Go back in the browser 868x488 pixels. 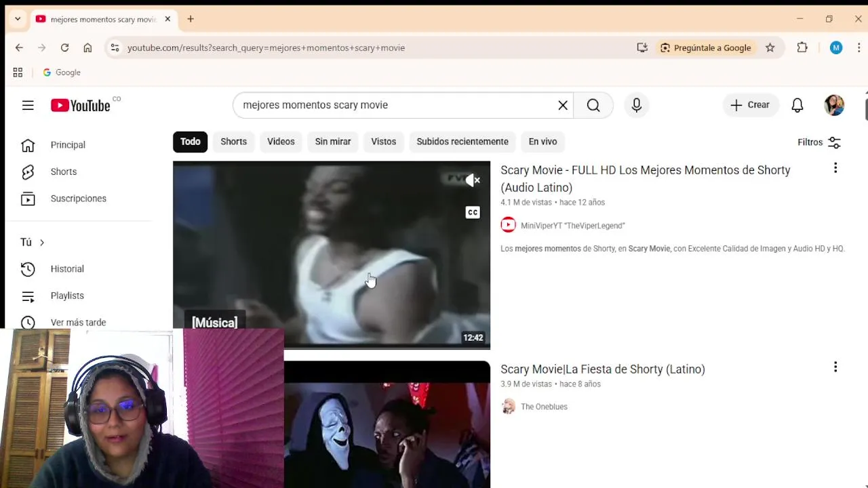click(x=19, y=47)
